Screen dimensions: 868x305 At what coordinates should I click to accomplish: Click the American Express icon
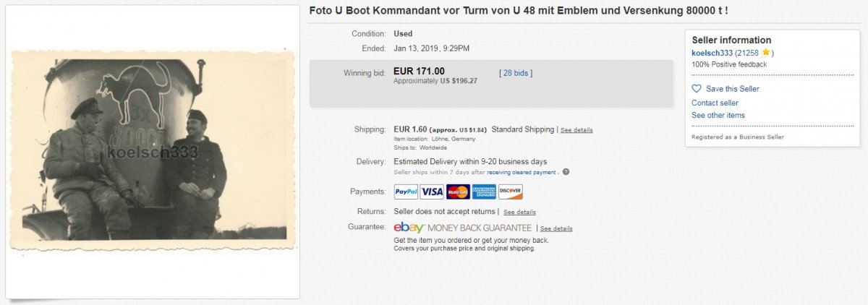[484, 192]
